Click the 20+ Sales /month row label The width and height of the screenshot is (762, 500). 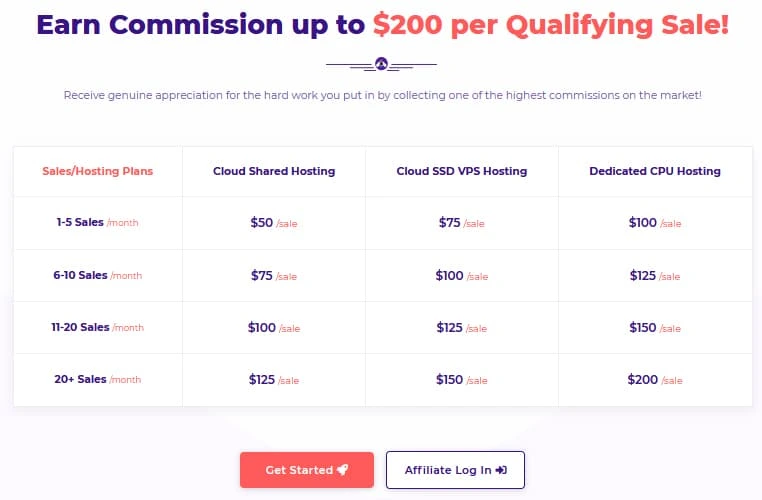(98, 379)
